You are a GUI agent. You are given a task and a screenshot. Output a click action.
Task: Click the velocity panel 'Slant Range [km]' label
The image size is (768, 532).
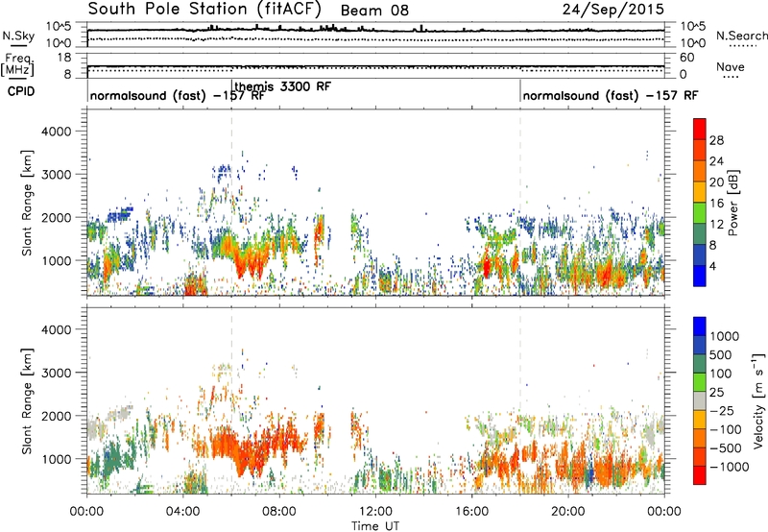pyautogui.click(x=27, y=401)
